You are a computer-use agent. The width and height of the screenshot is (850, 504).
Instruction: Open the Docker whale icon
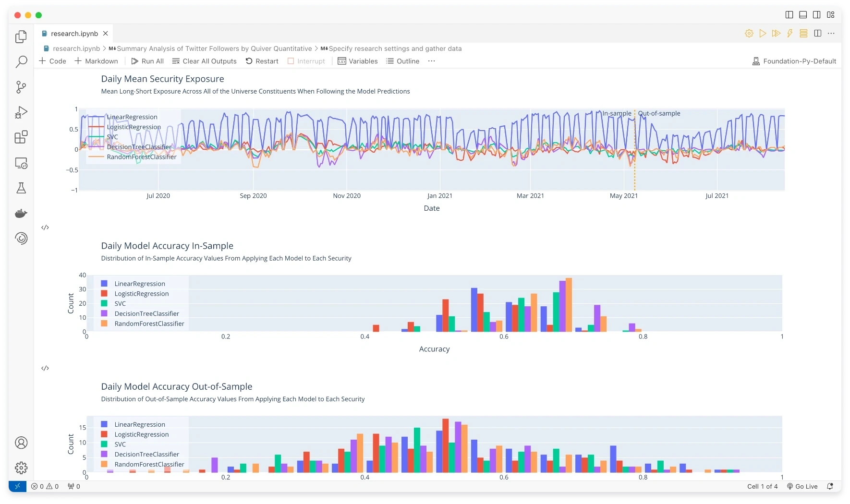21,213
